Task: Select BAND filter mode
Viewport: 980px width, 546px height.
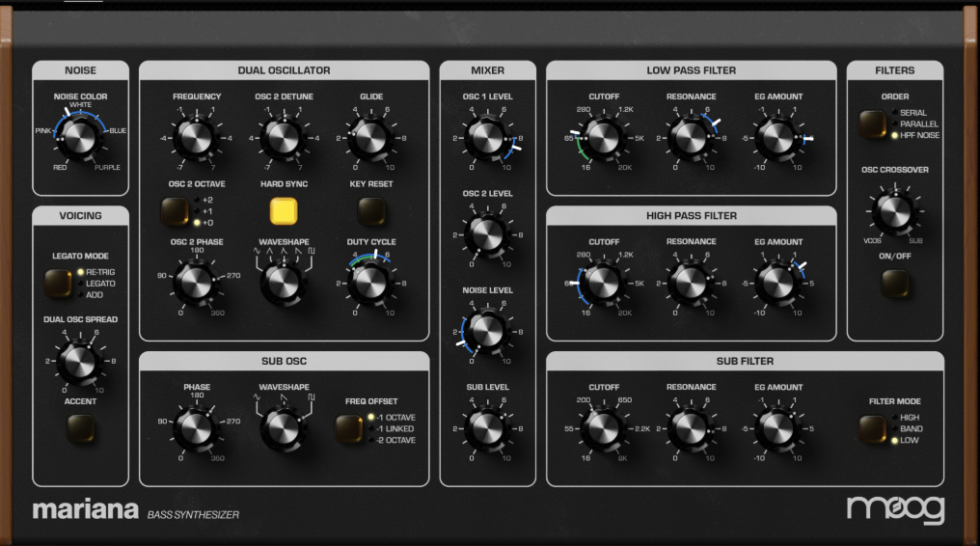Action: coord(907,428)
